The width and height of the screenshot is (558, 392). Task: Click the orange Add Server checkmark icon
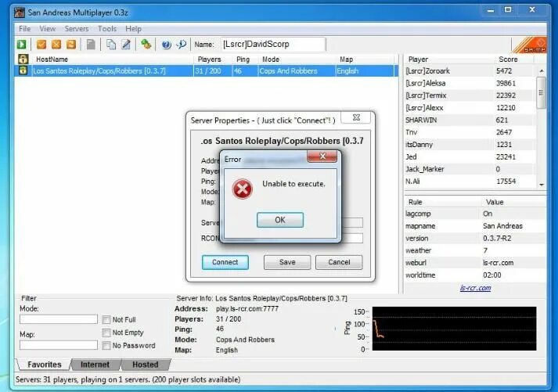pyautogui.click(x=41, y=45)
